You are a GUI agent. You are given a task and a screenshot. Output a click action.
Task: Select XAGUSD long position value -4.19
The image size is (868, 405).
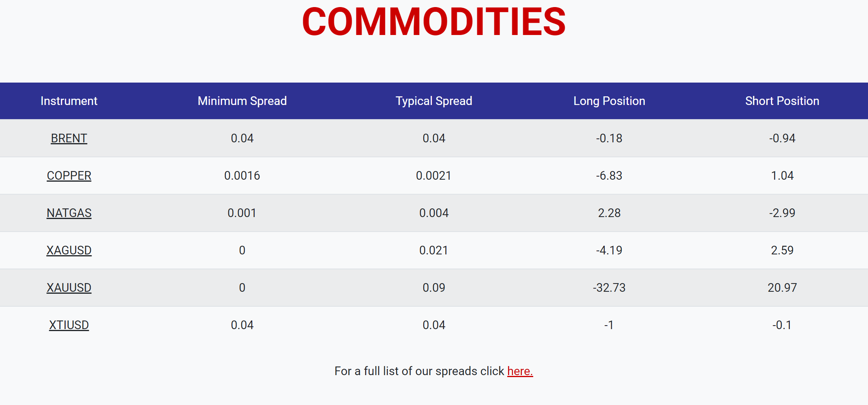tap(609, 250)
